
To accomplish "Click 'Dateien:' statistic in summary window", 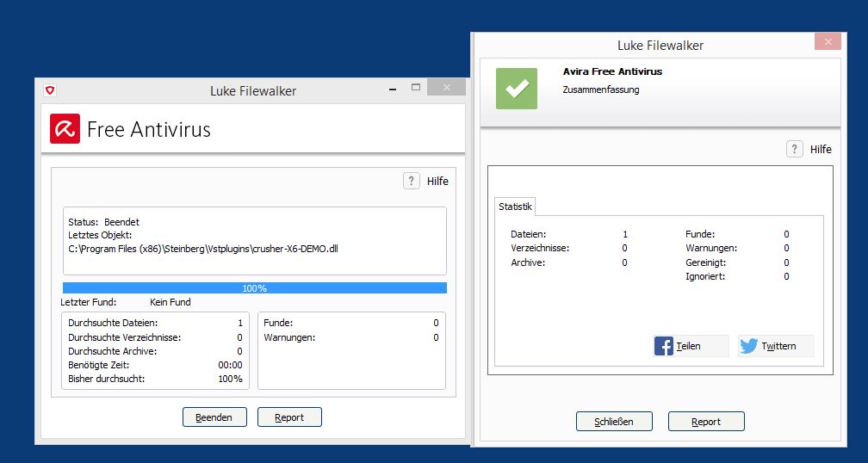I will [529, 234].
